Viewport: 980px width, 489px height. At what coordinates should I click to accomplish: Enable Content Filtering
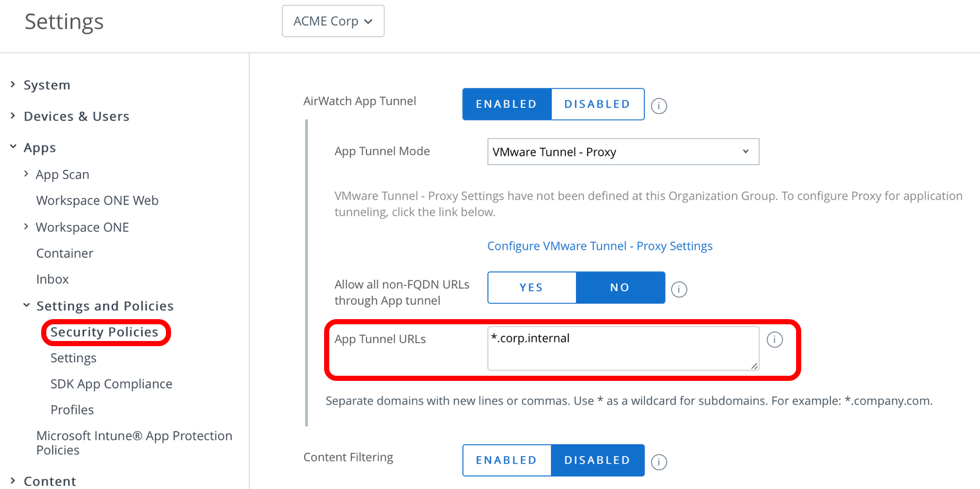(x=507, y=460)
